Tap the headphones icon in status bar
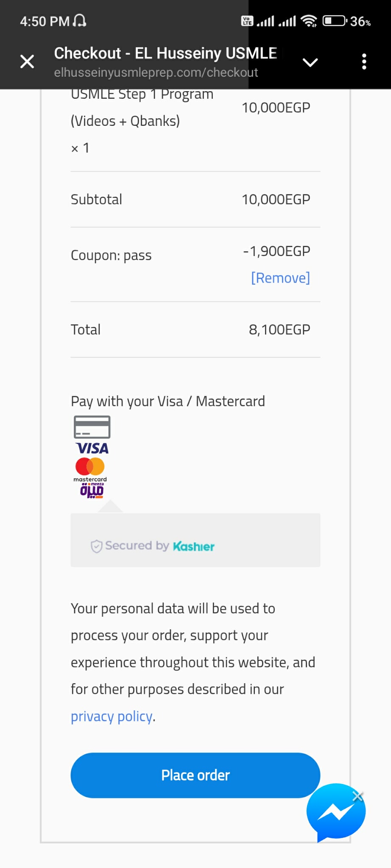 [79, 21]
